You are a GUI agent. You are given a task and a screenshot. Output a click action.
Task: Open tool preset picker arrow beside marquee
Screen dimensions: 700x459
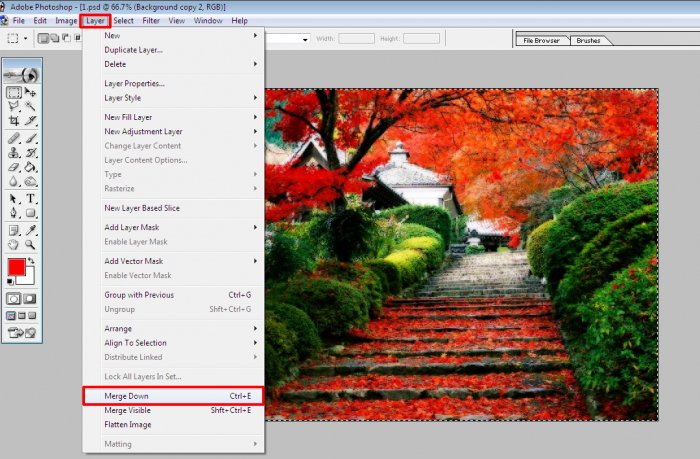coord(25,39)
